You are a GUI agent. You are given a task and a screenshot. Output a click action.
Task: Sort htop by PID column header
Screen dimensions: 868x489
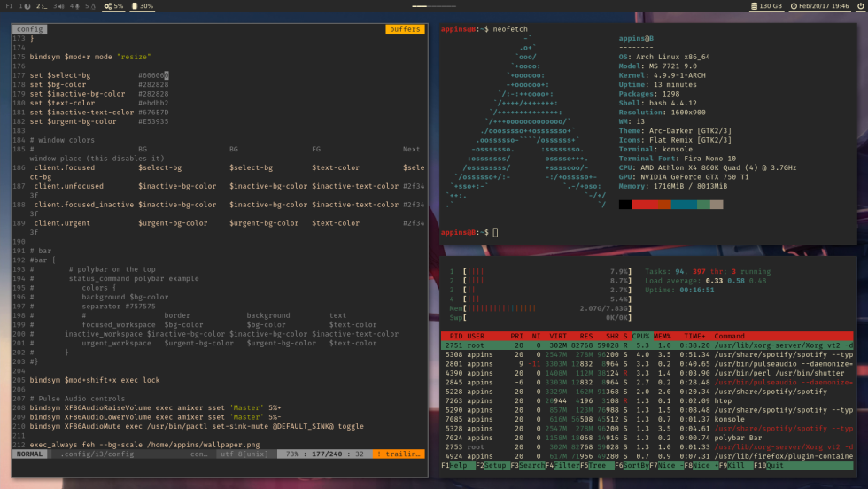(456, 336)
